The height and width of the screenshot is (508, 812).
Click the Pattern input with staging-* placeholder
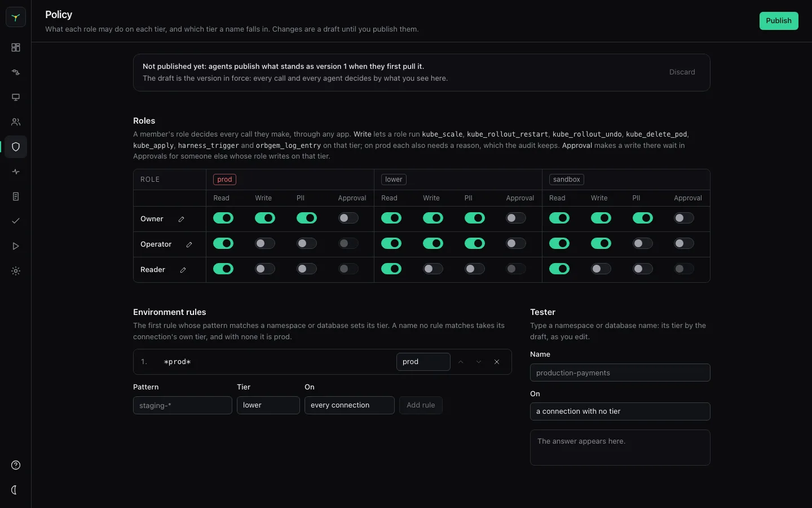pyautogui.click(x=183, y=405)
